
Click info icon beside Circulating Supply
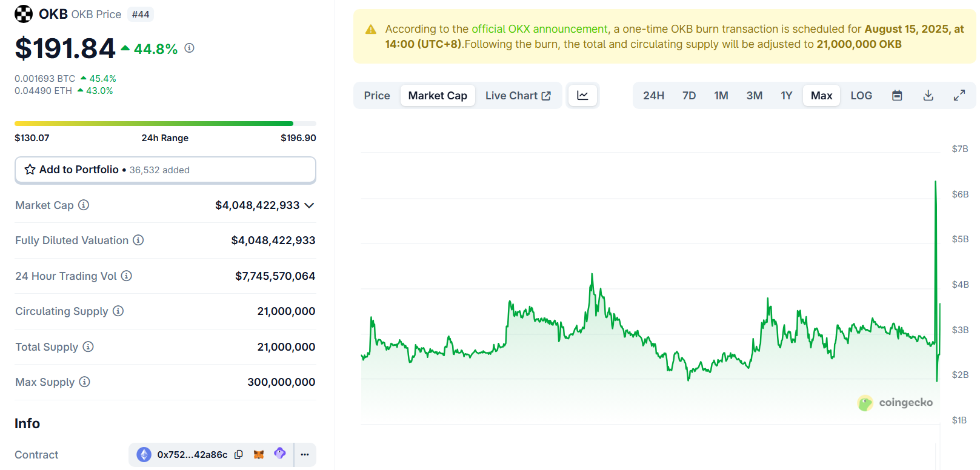pos(118,311)
